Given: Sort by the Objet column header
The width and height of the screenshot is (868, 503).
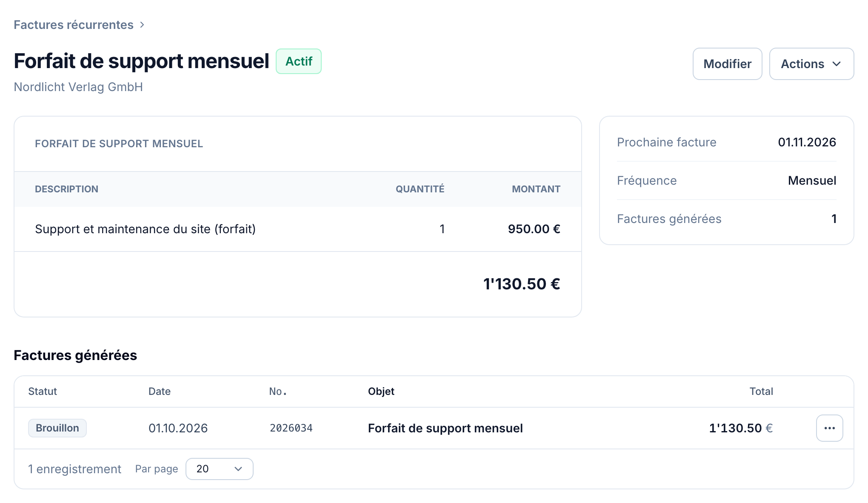Looking at the screenshot, I should (381, 392).
